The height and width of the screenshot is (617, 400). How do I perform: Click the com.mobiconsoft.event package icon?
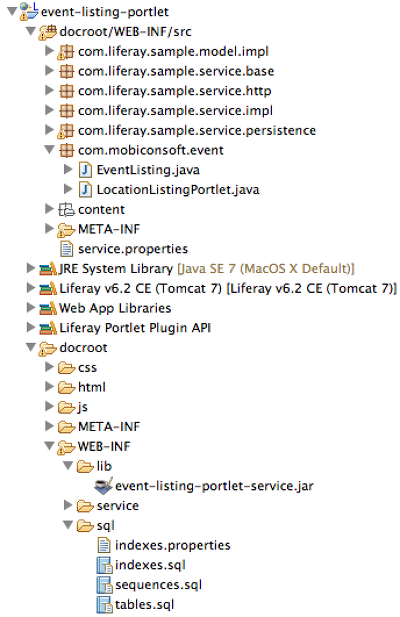point(66,150)
